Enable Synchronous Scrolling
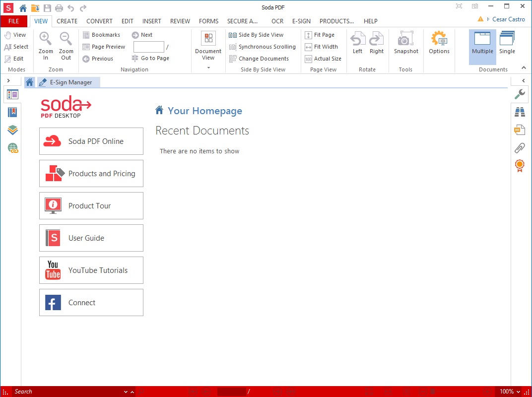Image resolution: width=532 pixels, height=397 pixels. tap(262, 47)
